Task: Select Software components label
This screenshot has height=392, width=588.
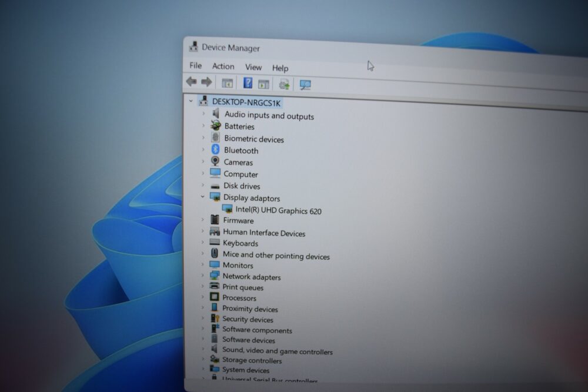Action: pyautogui.click(x=257, y=330)
